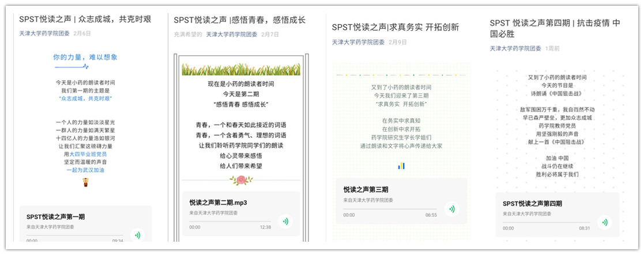Click the SPST悦读之声第四期 audio progress bar

pos(542,222)
